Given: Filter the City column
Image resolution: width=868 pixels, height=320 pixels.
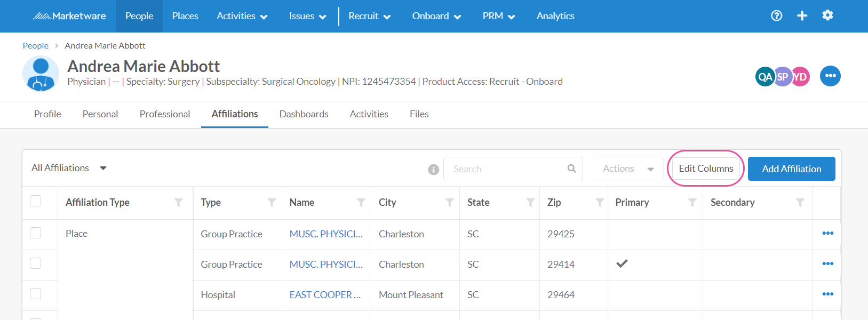Looking at the screenshot, I should coord(450,203).
